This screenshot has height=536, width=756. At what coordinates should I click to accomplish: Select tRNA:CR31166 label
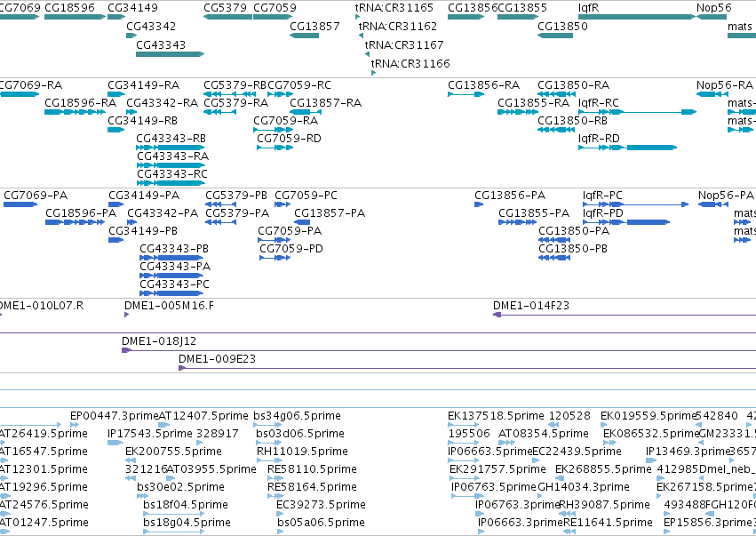click(410, 64)
